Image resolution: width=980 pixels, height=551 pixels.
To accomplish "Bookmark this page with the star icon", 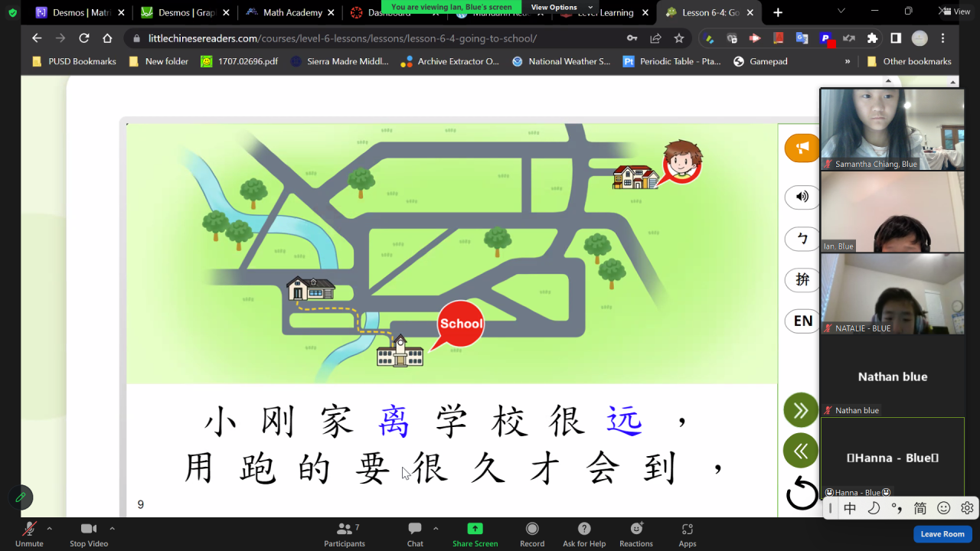I will 679,38.
